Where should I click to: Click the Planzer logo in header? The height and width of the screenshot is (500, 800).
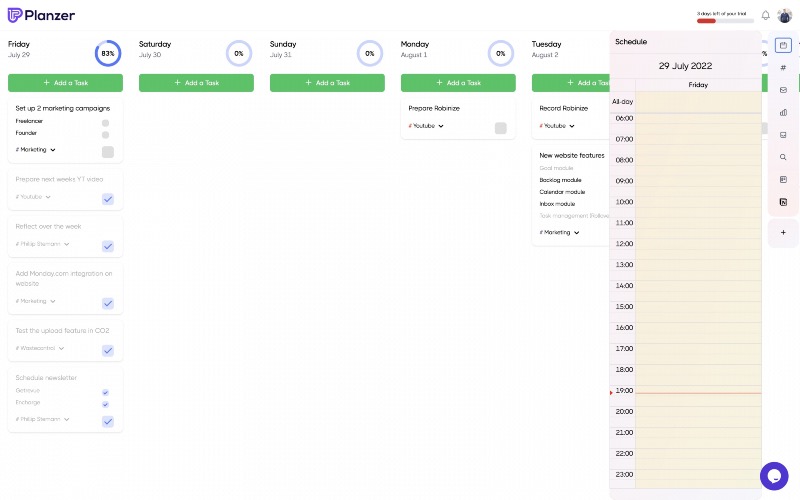[41, 15]
